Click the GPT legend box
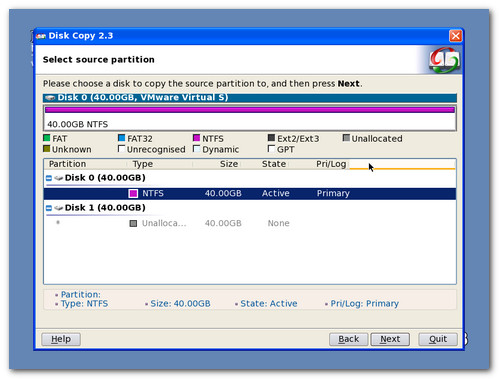 click(271, 149)
